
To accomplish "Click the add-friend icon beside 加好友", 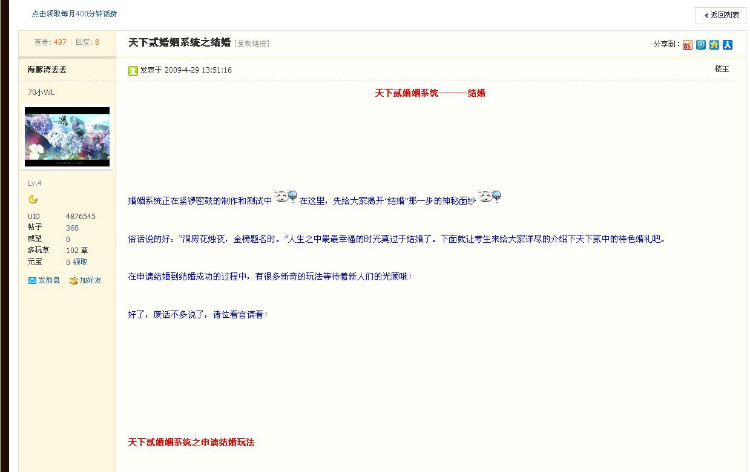I will 73,281.
